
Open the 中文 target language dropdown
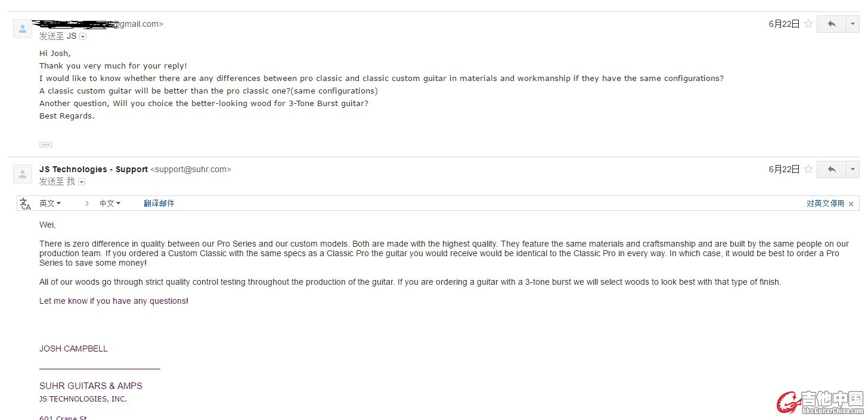pos(110,204)
